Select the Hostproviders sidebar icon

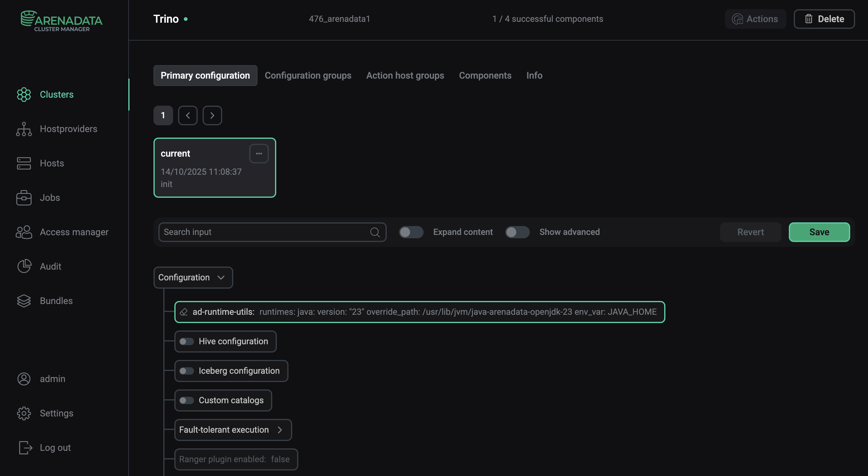(24, 129)
